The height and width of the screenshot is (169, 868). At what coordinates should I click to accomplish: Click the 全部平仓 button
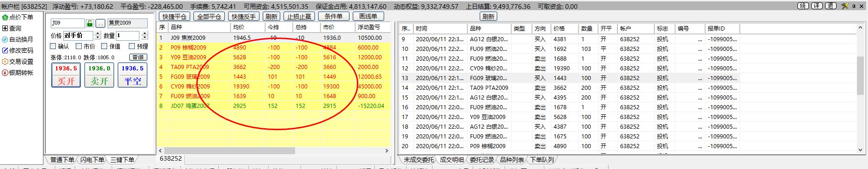209,16
